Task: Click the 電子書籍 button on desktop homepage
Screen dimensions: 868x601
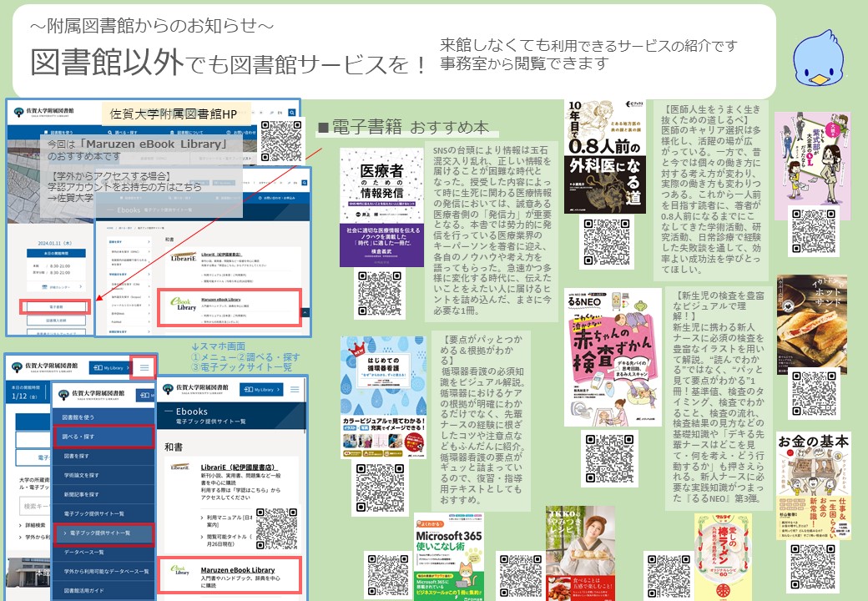Action: (x=55, y=306)
